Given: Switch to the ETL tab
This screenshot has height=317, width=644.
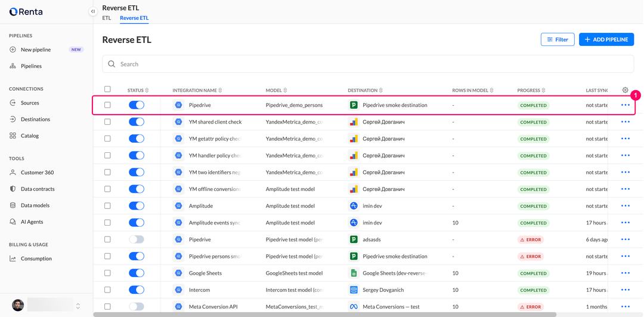Looking at the screenshot, I should 106,18.
